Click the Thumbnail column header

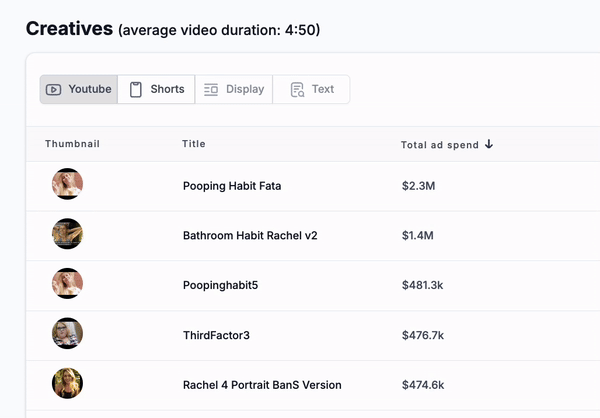(x=72, y=144)
